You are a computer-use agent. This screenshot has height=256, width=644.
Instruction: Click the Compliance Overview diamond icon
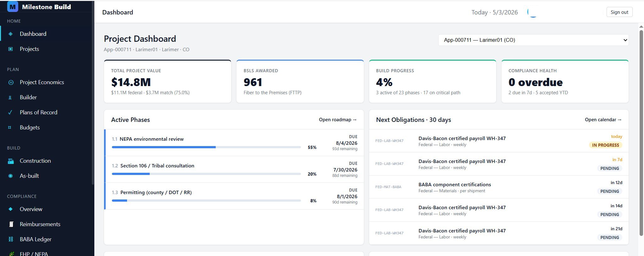(10, 209)
